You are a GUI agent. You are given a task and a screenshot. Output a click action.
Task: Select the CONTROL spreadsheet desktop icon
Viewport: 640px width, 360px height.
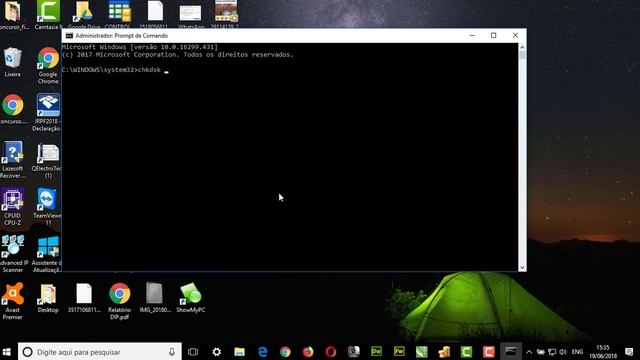119,15
